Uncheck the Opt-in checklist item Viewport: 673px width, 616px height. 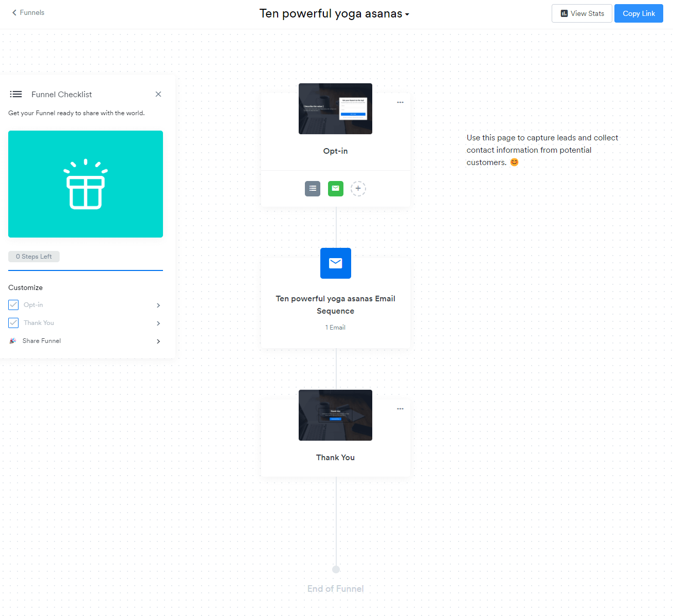coord(13,304)
